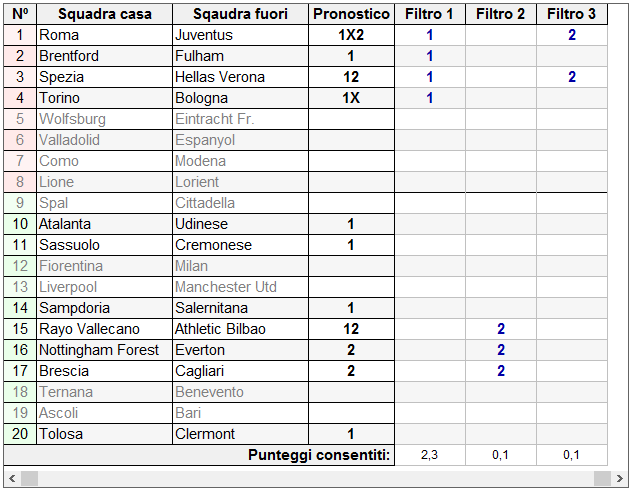Screen dimensions: 632x490
Task: Click the Filtro 2 column header
Action: 501,14
